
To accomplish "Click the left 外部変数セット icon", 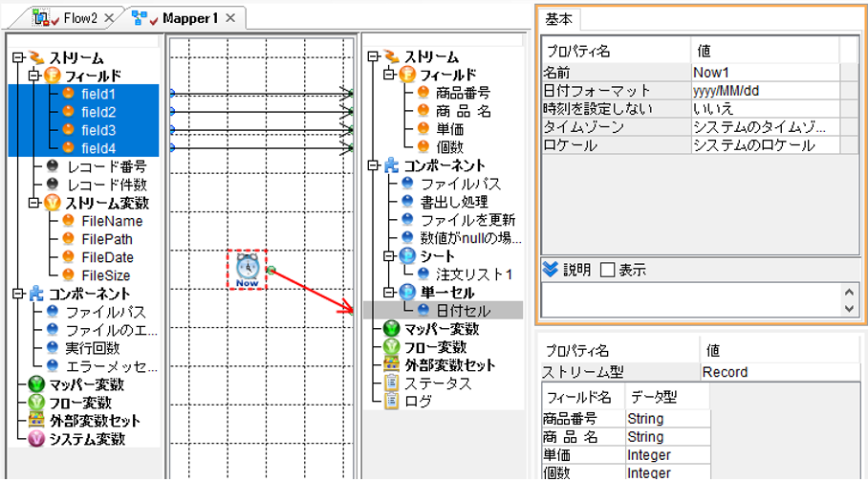I will click(36, 420).
